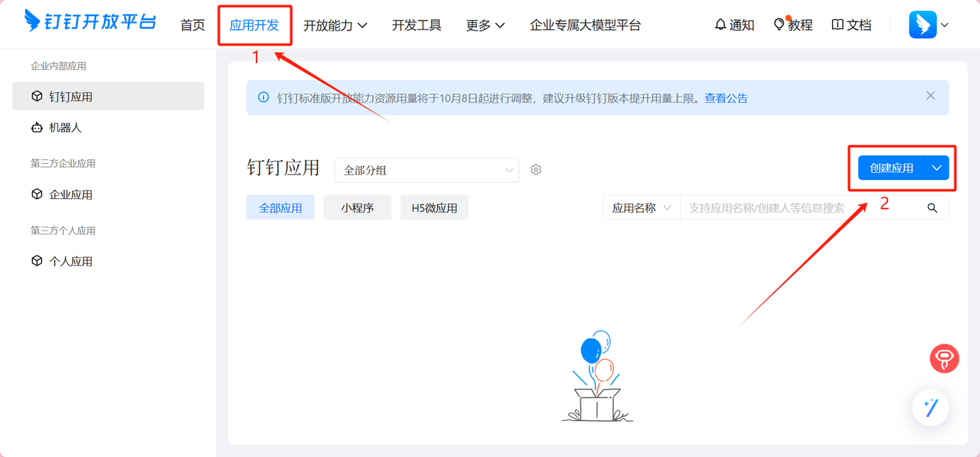Screen dimensions: 980x457
Task: Switch to the H5微应用 tab
Action: [434, 207]
